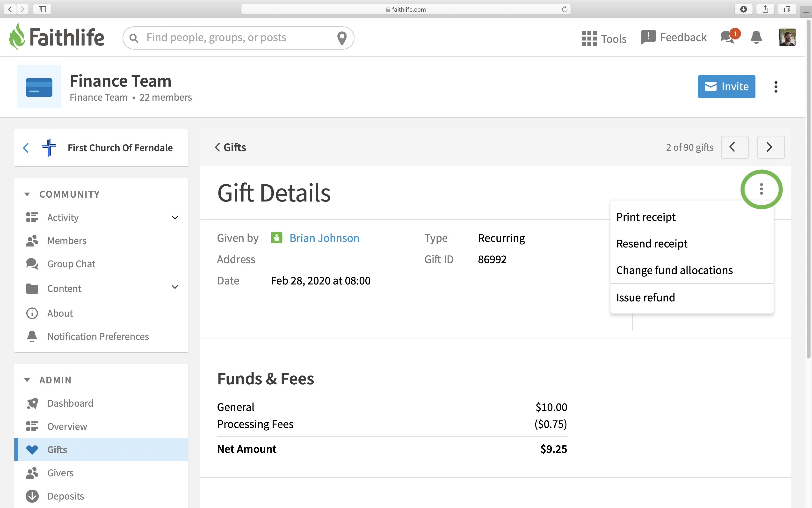
Task: Go back to the Gifts list
Action: [231, 147]
